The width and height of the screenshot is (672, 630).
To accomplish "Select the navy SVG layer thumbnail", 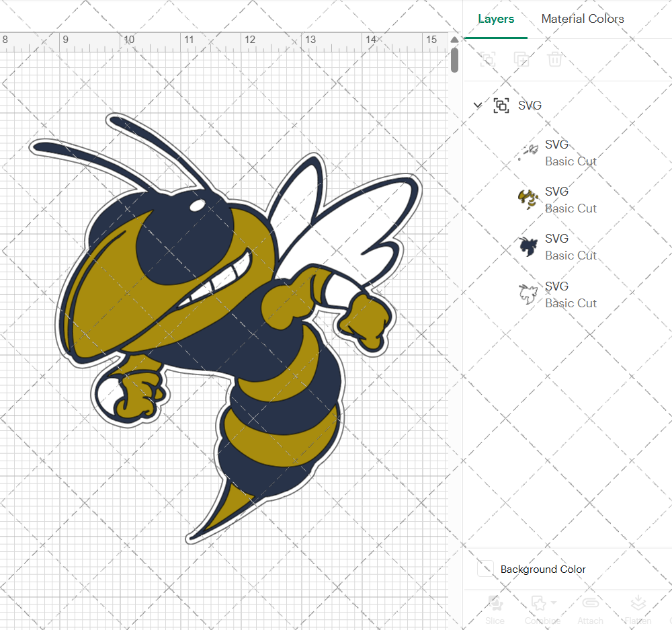I will pyautogui.click(x=528, y=247).
